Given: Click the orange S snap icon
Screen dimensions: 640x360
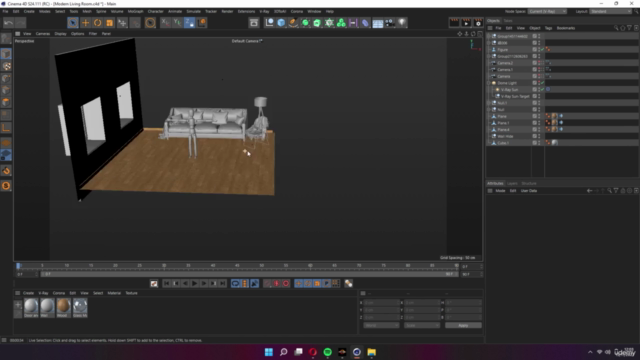Looking at the screenshot, I should [x=6, y=186].
